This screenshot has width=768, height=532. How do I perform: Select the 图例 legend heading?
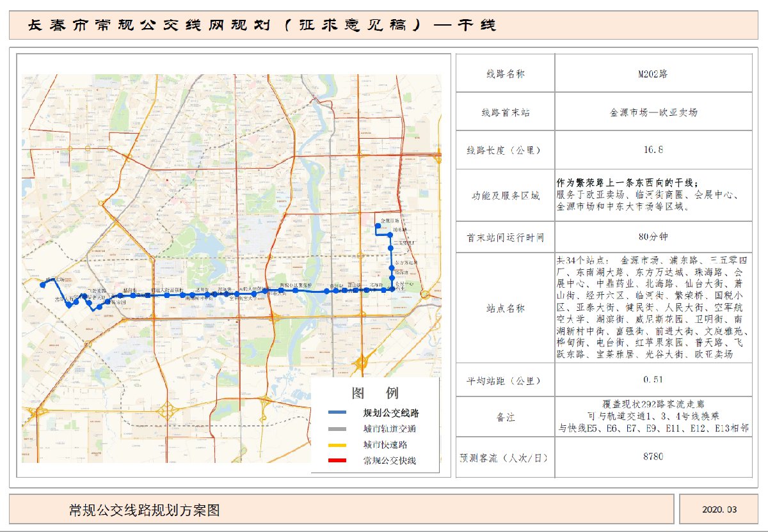coord(374,393)
